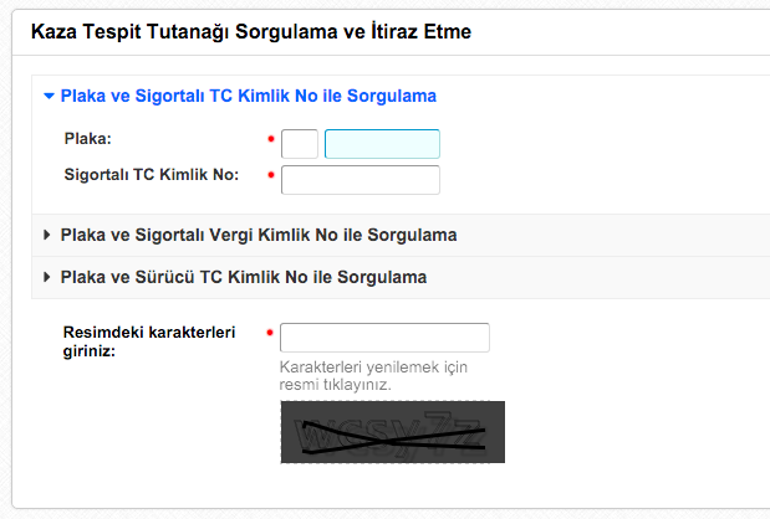This screenshot has height=519, width=770.
Task: Click the 'Karakterleri yenilemek için' hint text
Action: click(x=373, y=367)
